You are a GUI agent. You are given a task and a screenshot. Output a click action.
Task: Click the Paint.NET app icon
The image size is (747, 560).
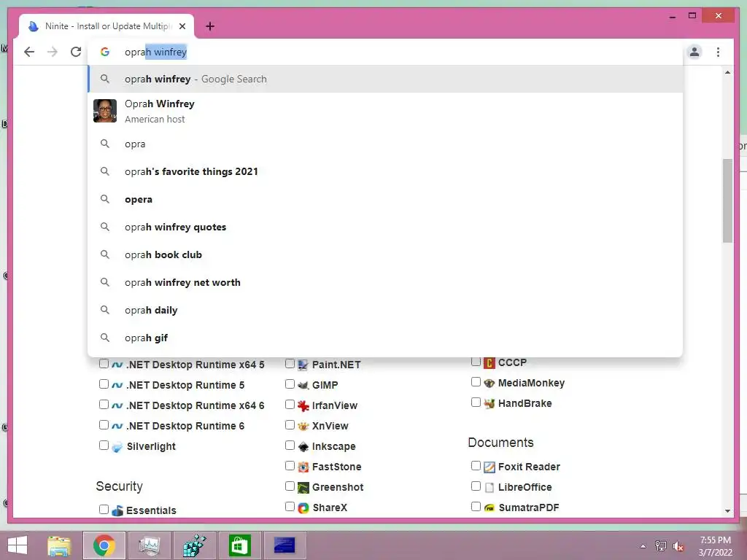[303, 365]
